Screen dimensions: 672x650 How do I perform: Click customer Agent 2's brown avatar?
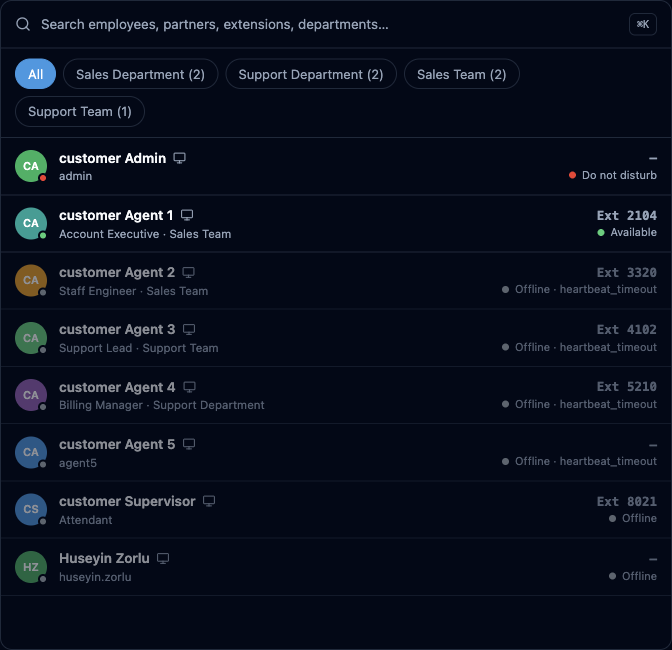pyautogui.click(x=31, y=280)
